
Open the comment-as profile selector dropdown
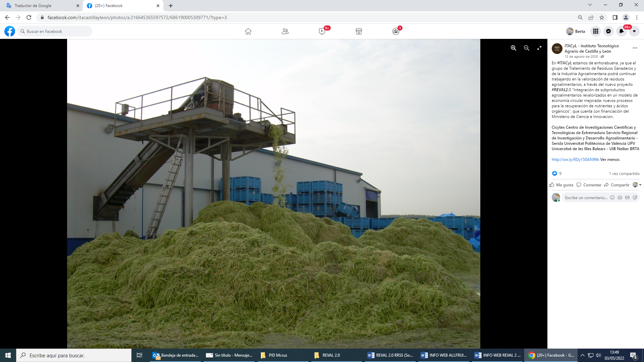pos(637,185)
